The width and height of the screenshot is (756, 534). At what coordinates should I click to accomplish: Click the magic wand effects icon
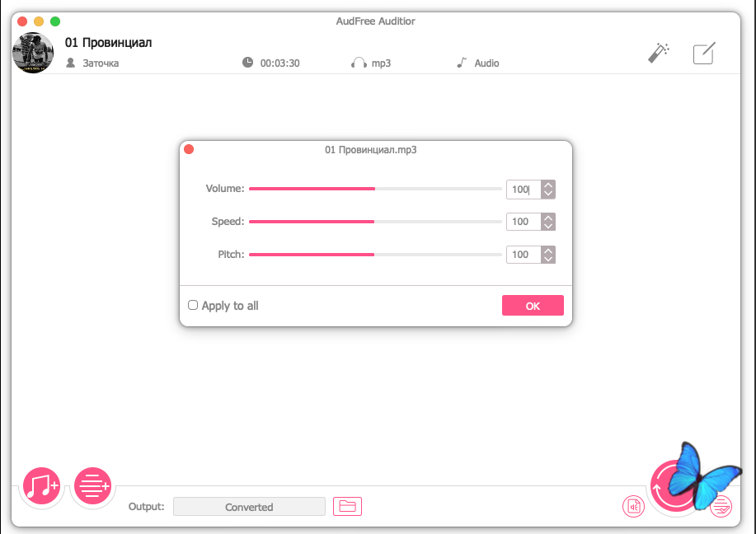[x=658, y=54]
